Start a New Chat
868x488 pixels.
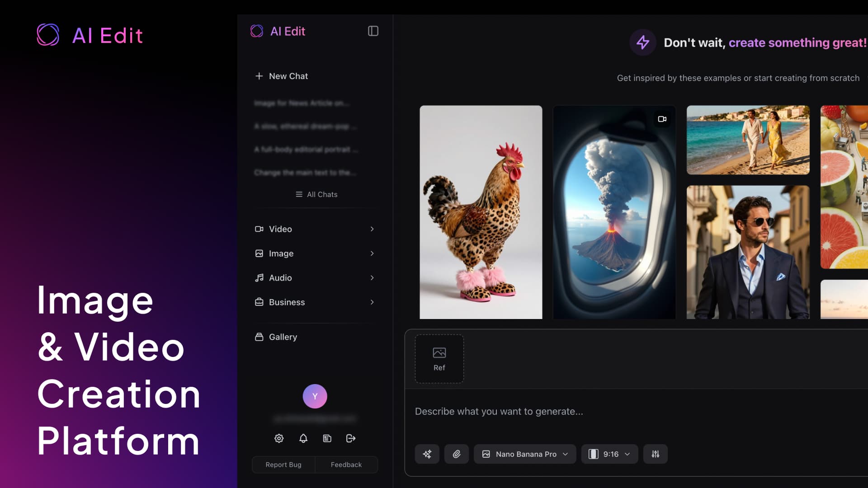(282, 76)
